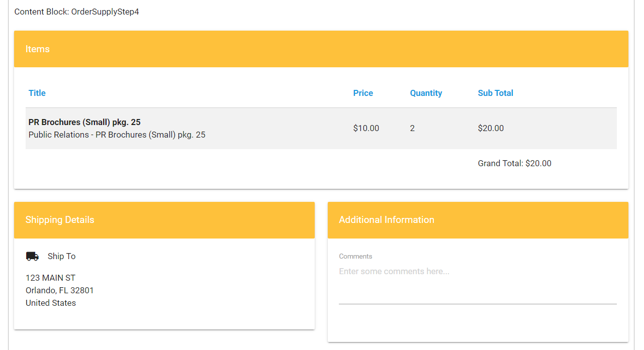Image resolution: width=644 pixels, height=350 pixels.
Task: Click the quantity value 2
Action: pyautogui.click(x=412, y=128)
